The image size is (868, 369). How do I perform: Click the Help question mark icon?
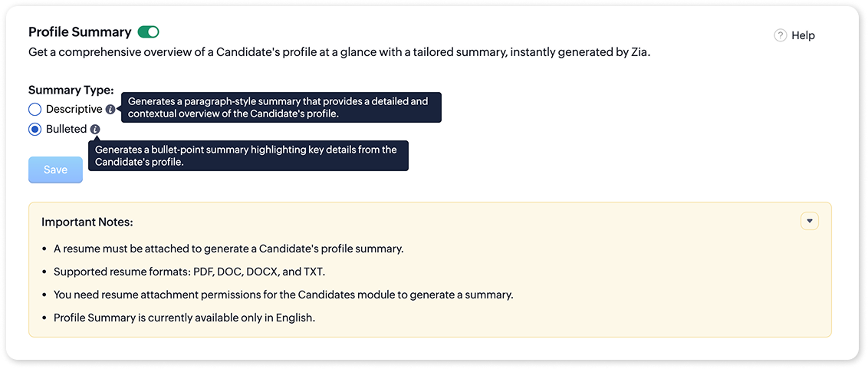pyautogui.click(x=781, y=35)
